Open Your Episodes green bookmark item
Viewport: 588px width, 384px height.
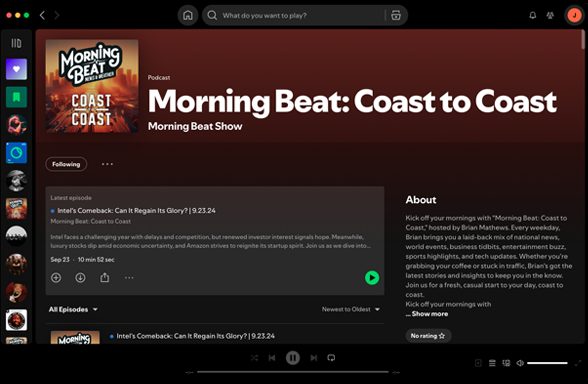16,97
